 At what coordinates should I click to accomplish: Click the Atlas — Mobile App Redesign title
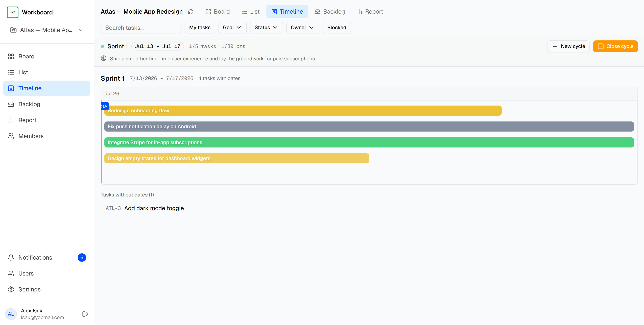tap(141, 12)
